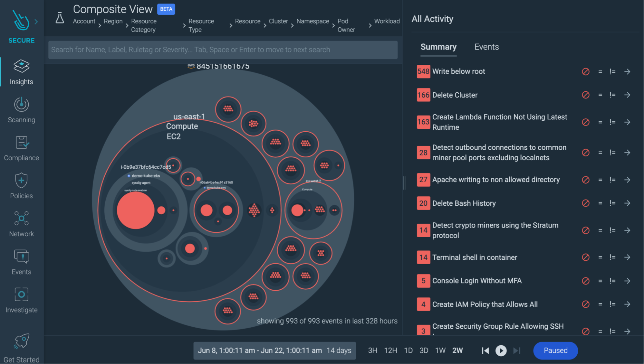Image resolution: width=644 pixels, height=364 pixels.
Task: Expand sidebar via chevron near Secure logo
Action: 36,22
